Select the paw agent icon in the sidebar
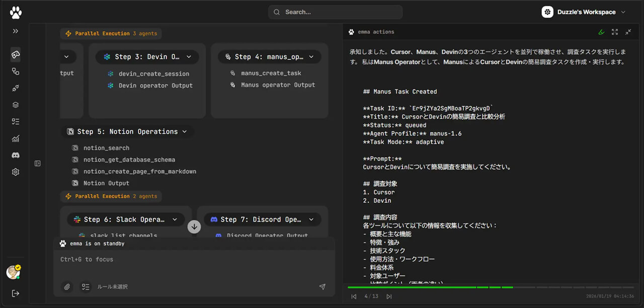This screenshot has width=644, height=308. 15,54
